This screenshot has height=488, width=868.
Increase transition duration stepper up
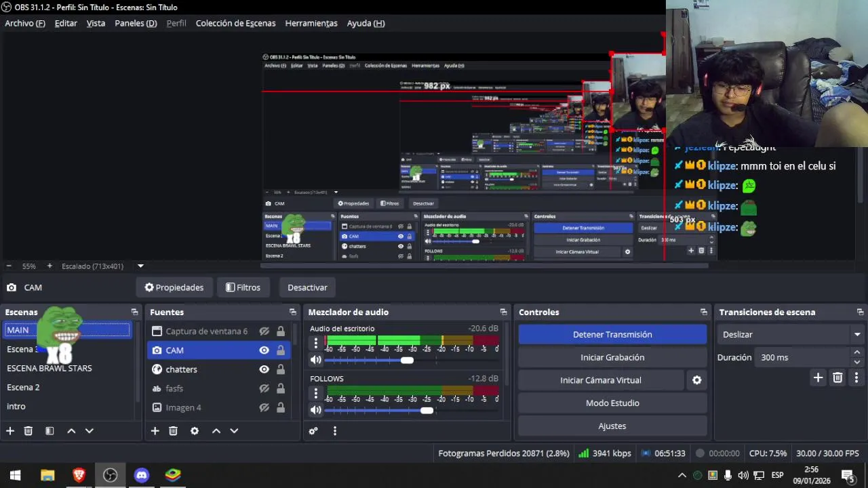point(857,352)
